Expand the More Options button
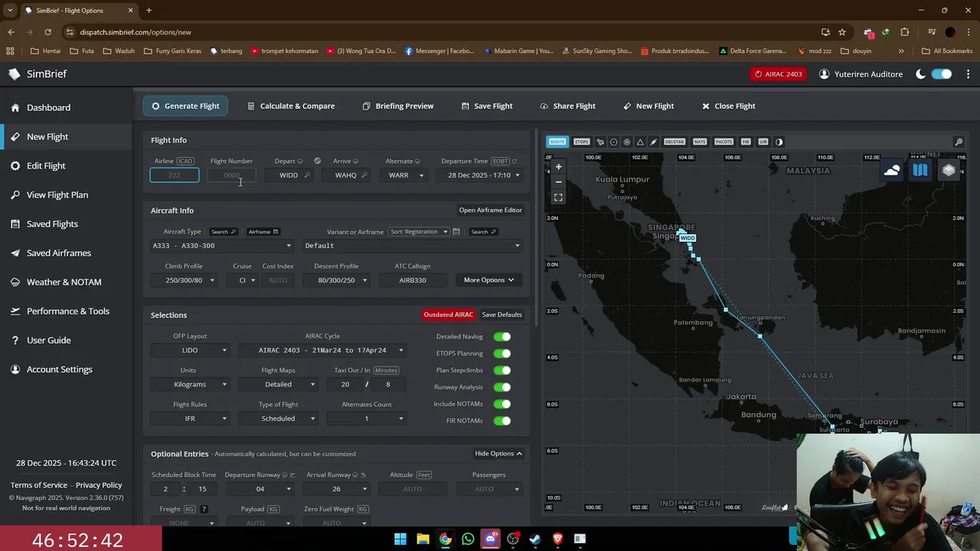Image resolution: width=980 pixels, height=551 pixels. click(x=488, y=280)
